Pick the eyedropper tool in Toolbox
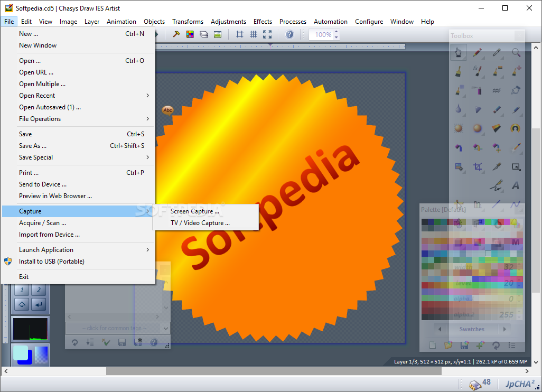The image size is (542, 392). [x=497, y=52]
